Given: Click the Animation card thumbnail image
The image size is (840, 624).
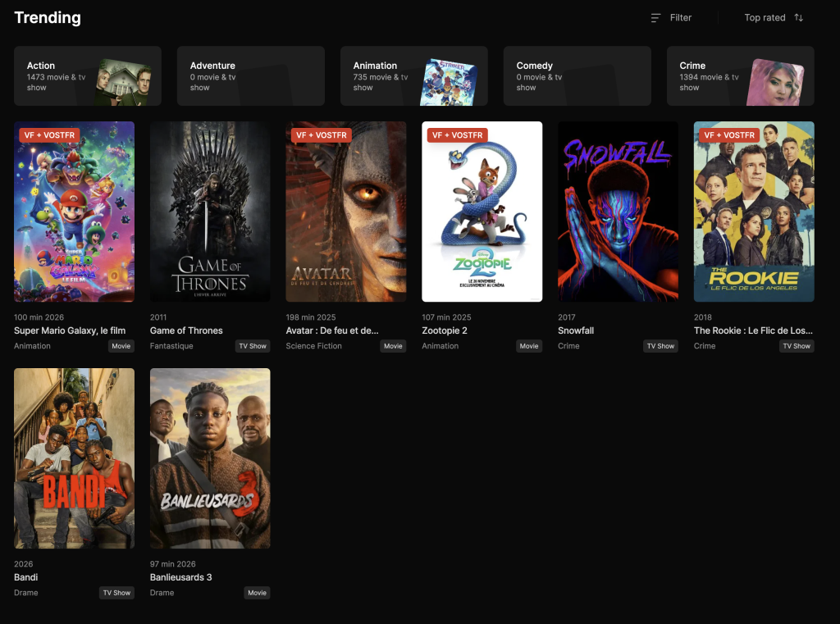Looking at the screenshot, I should tap(448, 83).
